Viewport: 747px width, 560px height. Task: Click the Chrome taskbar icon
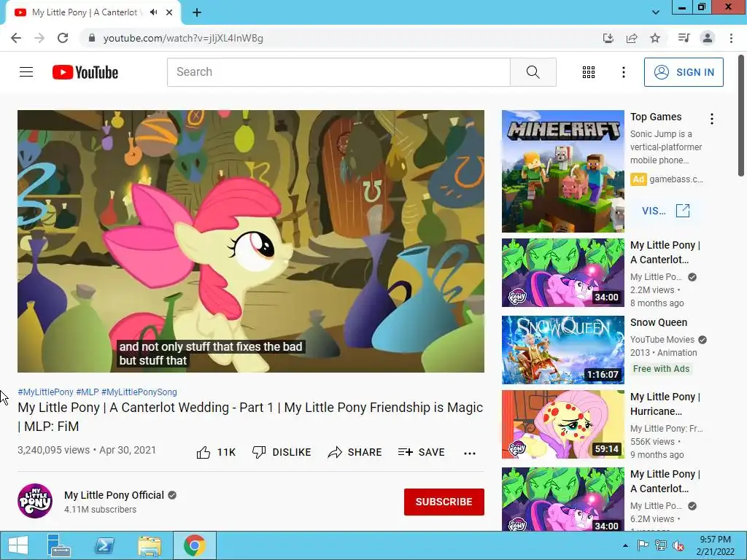194,545
